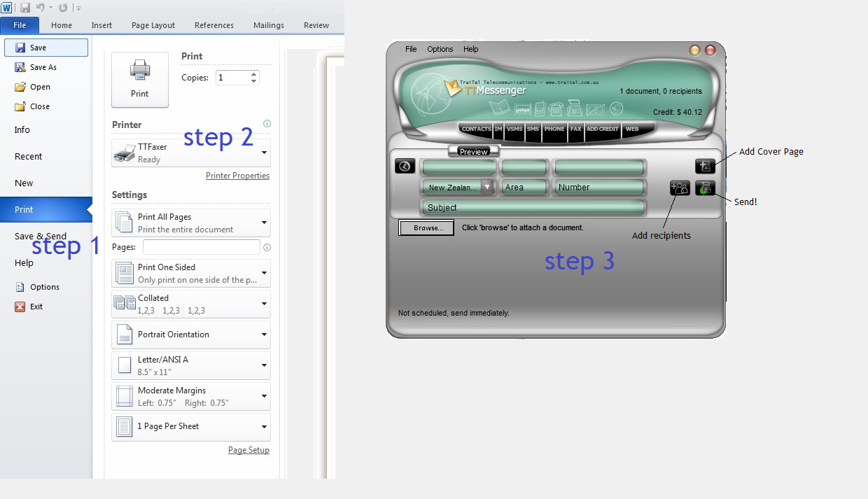Open the Printer Properties link
This screenshot has width=868, height=499.
tap(237, 176)
